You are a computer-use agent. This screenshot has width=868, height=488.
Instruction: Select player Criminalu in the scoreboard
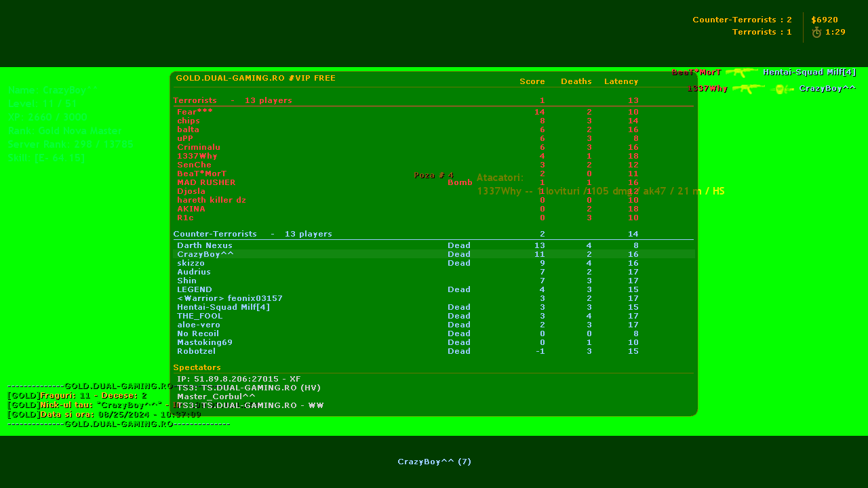tap(199, 147)
